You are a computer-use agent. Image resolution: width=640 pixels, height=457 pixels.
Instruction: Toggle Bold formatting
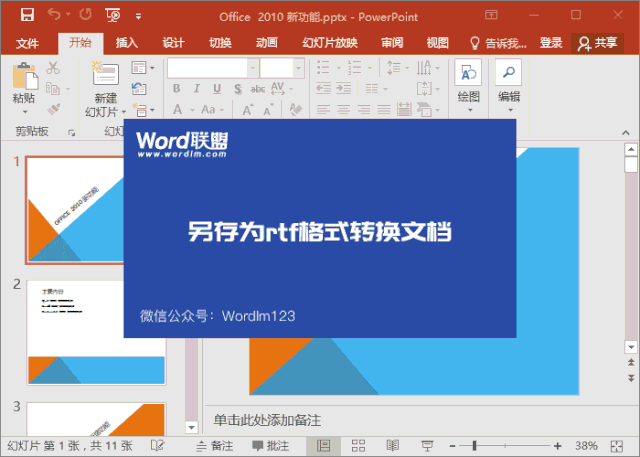pyautogui.click(x=176, y=89)
